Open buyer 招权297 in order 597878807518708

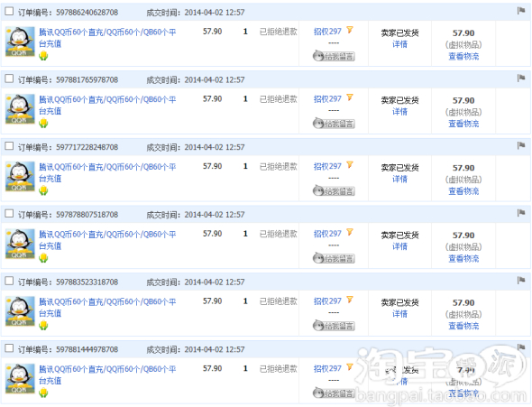(x=327, y=234)
